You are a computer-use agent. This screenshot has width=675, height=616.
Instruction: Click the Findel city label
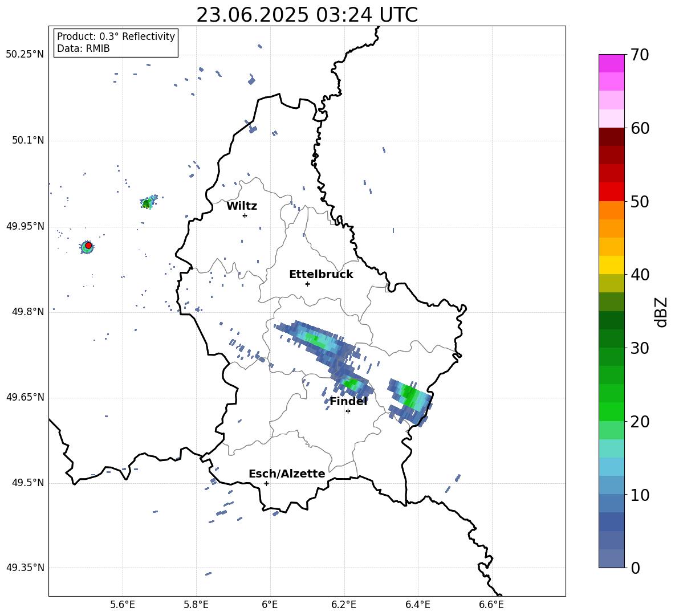click(x=348, y=401)
